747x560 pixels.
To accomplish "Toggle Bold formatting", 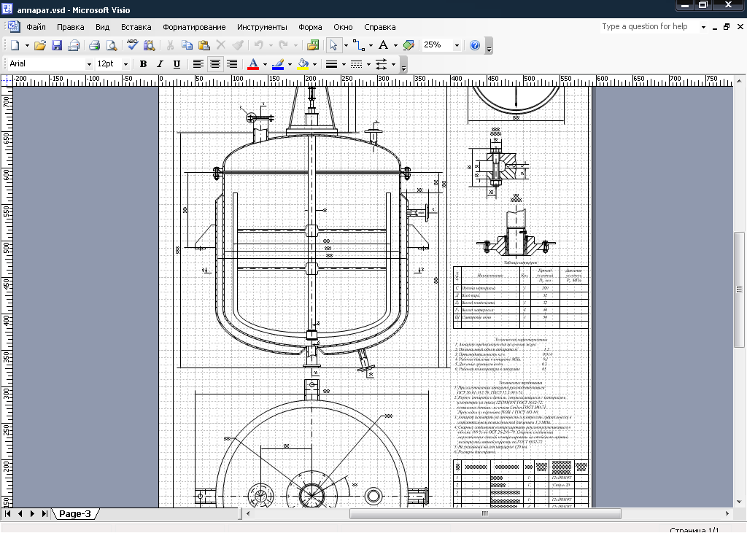I will click(x=143, y=64).
